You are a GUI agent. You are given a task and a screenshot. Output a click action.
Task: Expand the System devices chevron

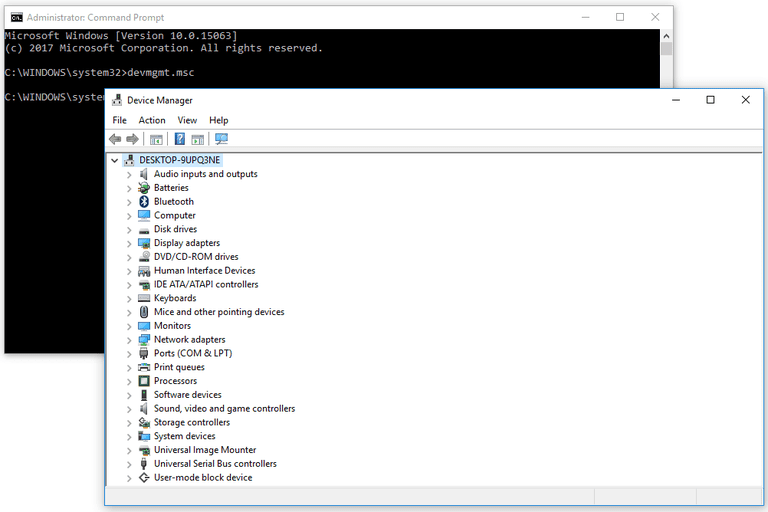coord(129,437)
